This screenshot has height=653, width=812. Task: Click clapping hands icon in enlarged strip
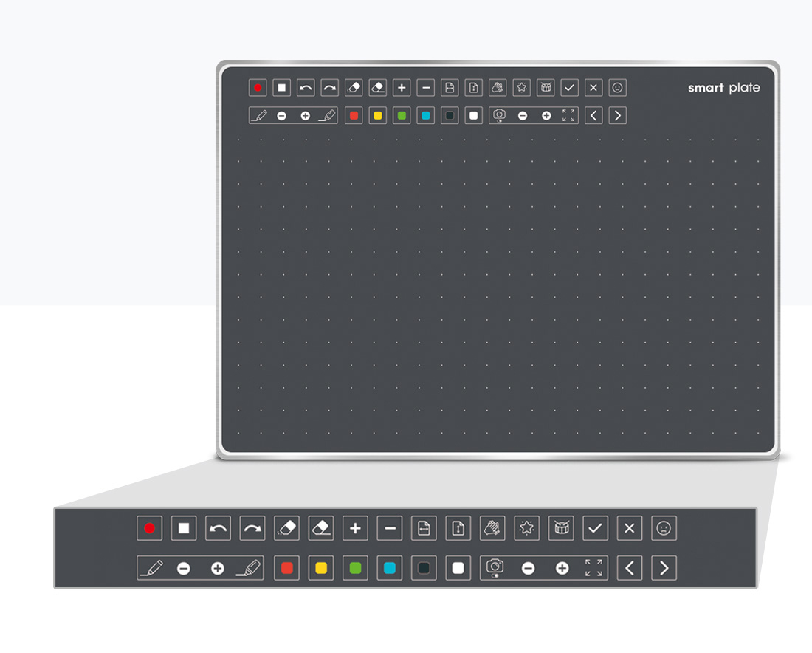click(492, 528)
